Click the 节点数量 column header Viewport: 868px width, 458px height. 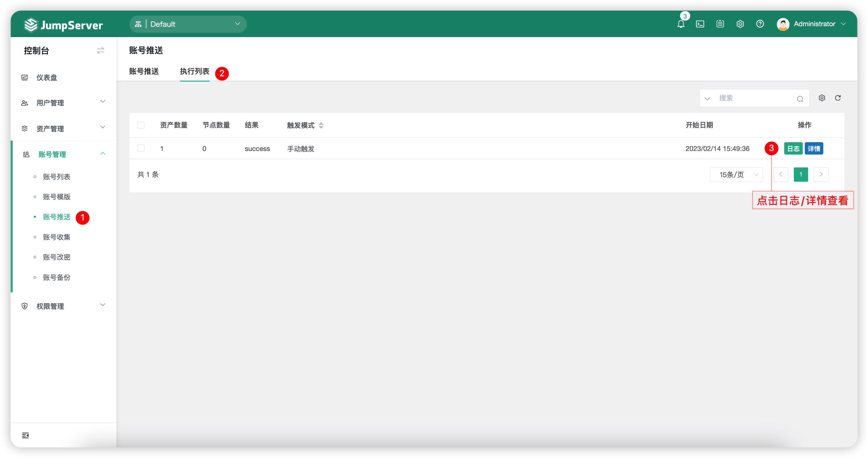click(x=216, y=125)
